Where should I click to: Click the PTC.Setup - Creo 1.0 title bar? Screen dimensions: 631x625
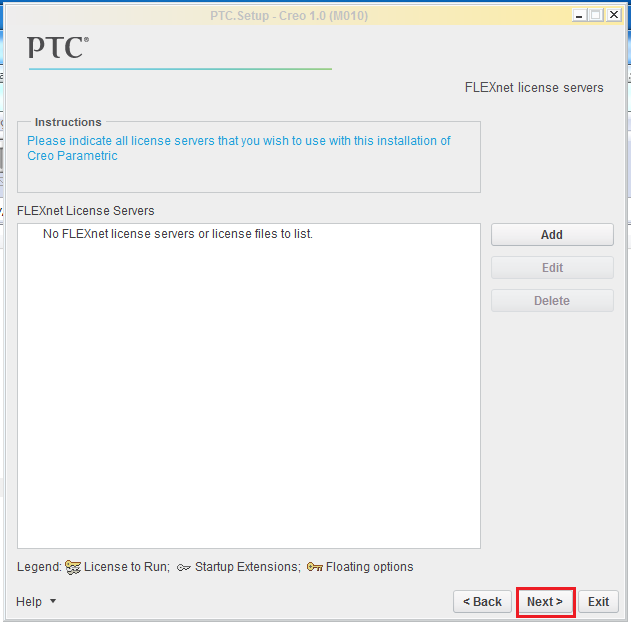pos(289,16)
